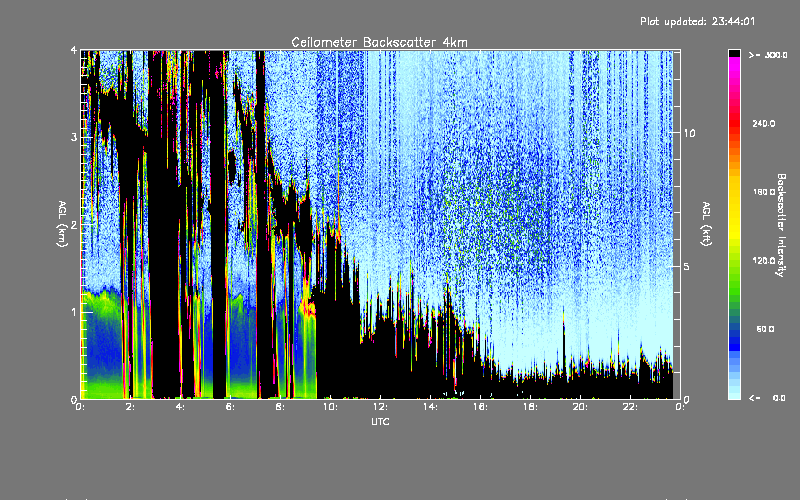Click the '3' km label on the left axis
Image resolution: width=800 pixels, height=500 pixels.
point(74,137)
